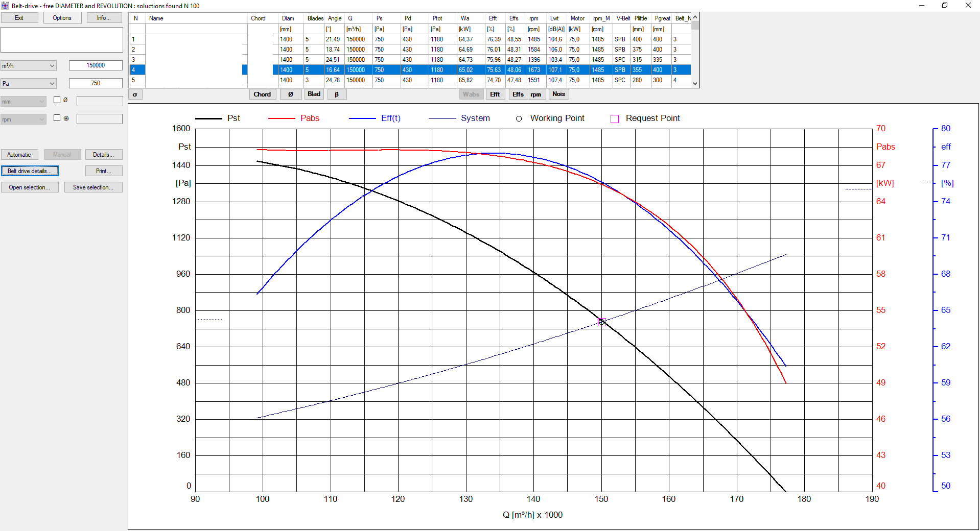Sort results by diameter Ø button
The width and height of the screenshot is (980, 531).
290,94
